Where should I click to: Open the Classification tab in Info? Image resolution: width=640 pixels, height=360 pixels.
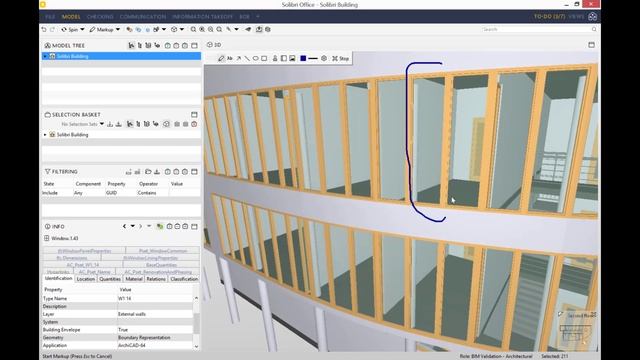(184, 279)
